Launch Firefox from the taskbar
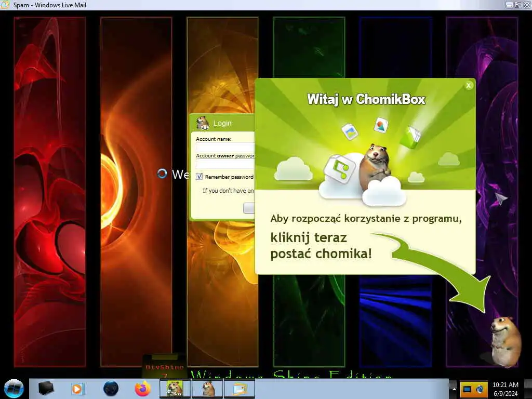 point(143,389)
